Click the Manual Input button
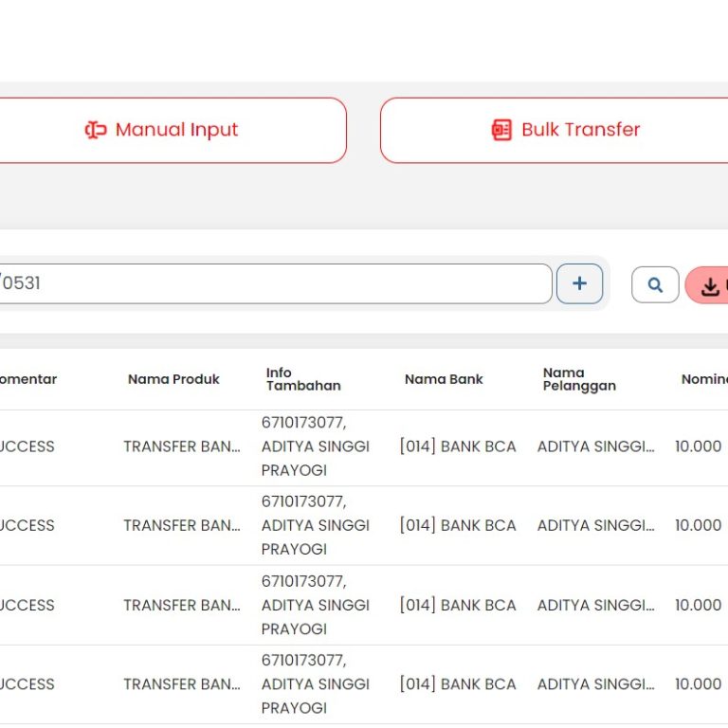 [161, 130]
